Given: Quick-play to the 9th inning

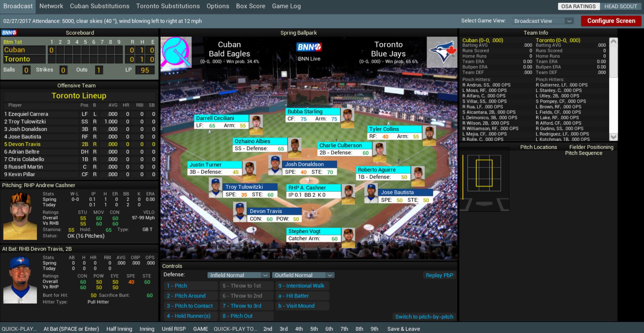Looking at the screenshot, I should click(x=374, y=329).
